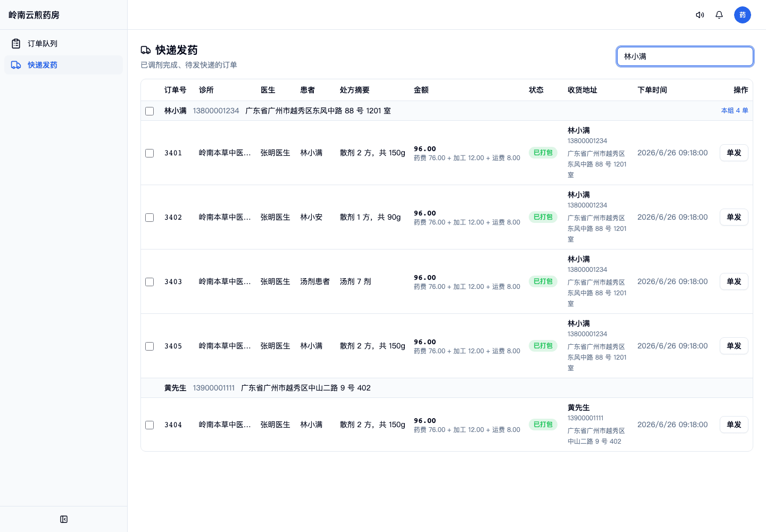Image resolution: width=766 pixels, height=532 pixels.
Task: Click the 本组 4 单 link
Action: pos(735,111)
